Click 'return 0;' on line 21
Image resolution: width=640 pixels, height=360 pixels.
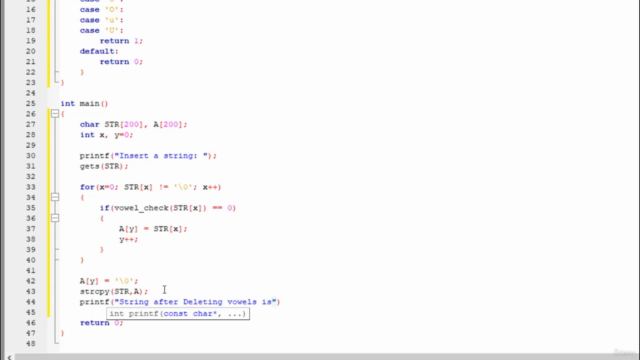tap(121, 62)
